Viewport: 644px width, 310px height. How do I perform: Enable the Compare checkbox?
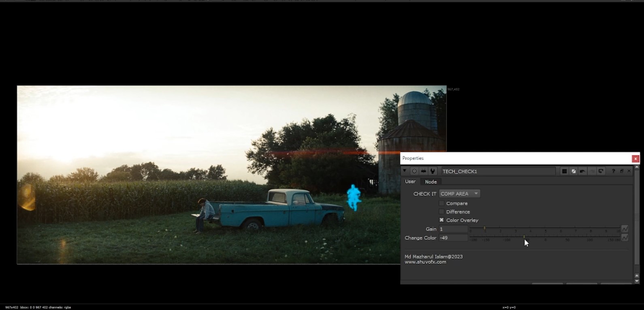pyautogui.click(x=442, y=203)
